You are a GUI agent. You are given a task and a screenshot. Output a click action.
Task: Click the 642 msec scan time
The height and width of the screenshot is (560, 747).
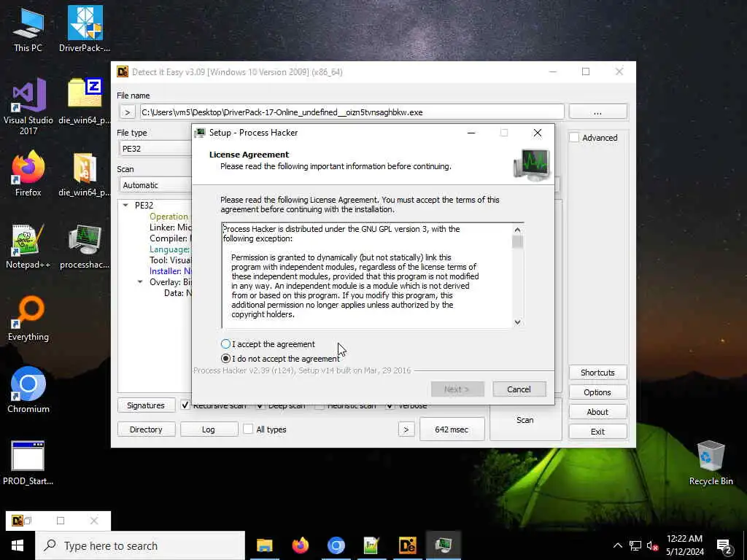(452, 429)
